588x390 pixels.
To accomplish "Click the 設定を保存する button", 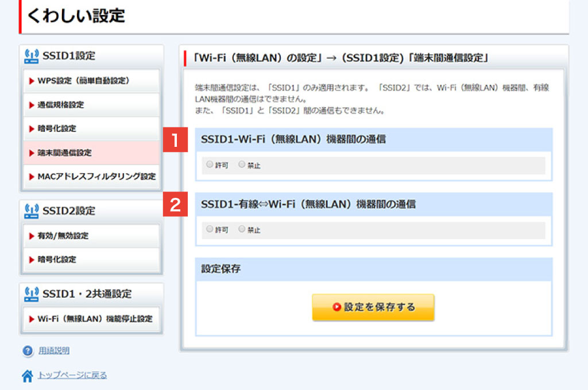I will pyautogui.click(x=373, y=307).
